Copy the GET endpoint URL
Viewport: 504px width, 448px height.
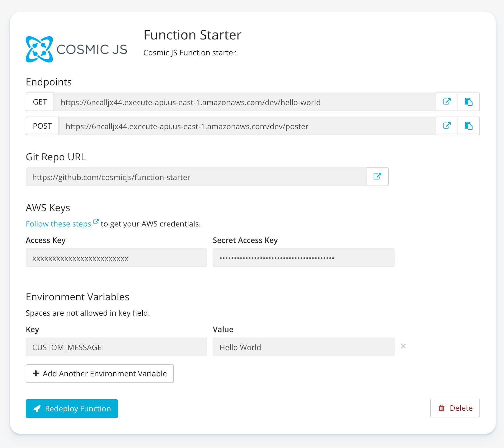pyautogui.click(x=468, y=102)
